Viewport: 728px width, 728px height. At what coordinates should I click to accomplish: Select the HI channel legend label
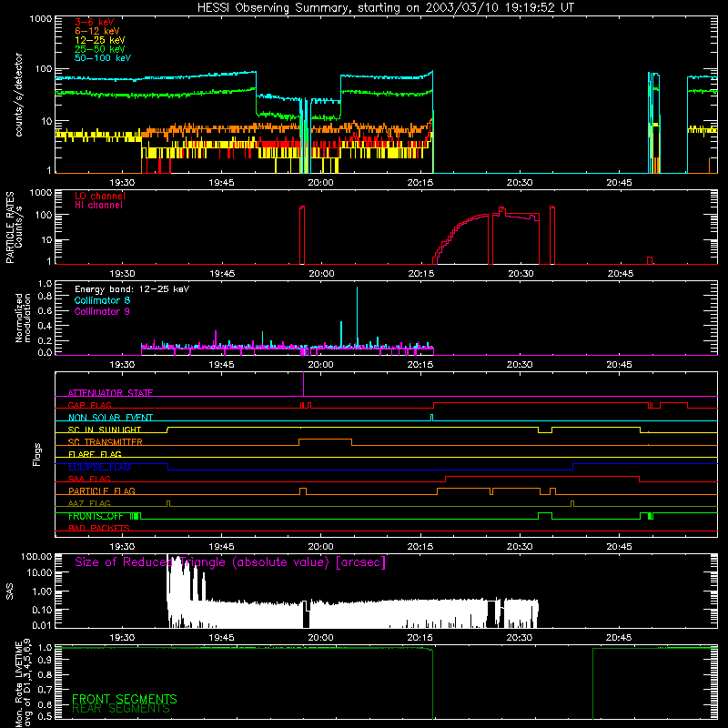pos(98,206)
